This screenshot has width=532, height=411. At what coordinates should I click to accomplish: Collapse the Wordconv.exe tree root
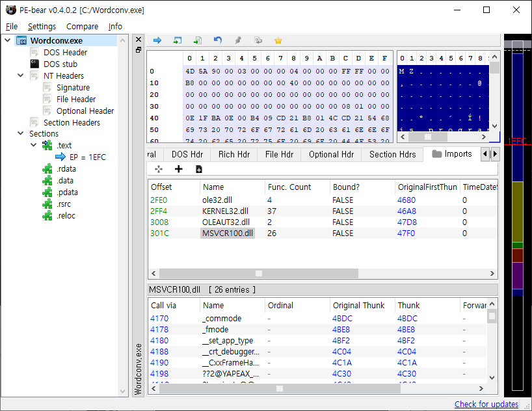8,41
